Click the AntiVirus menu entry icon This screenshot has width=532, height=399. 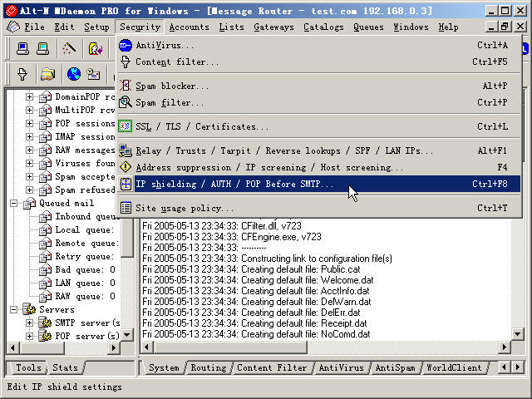[x=126, y=45]
